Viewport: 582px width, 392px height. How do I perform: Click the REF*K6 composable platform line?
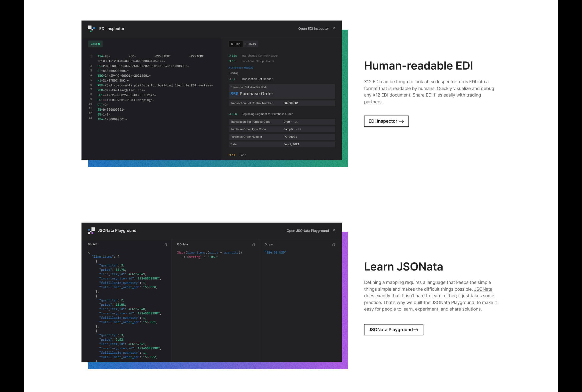tap(155, 85)
